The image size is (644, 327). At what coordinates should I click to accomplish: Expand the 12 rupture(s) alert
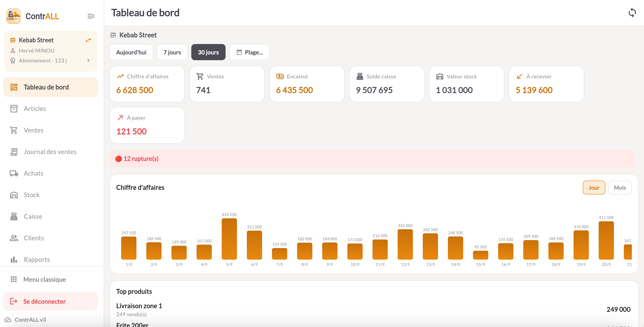[372, 159]
